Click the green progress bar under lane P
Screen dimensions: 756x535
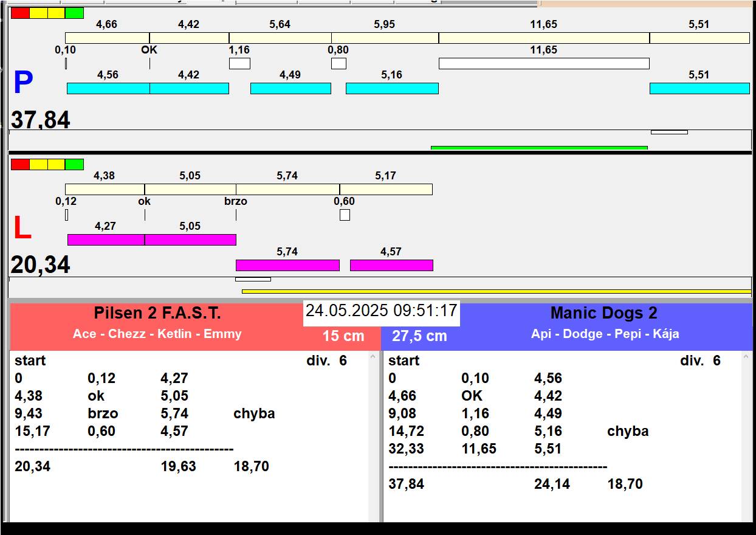pos(539,147)
